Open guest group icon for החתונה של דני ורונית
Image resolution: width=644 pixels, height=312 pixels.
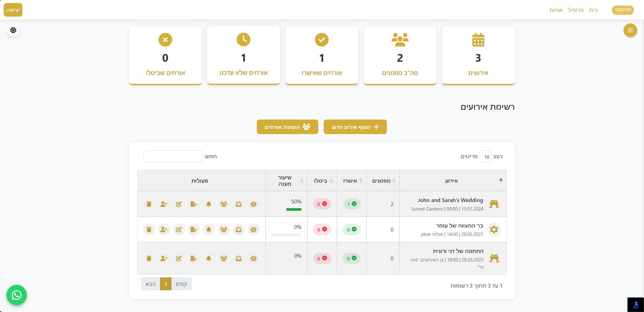click(223, 258)
